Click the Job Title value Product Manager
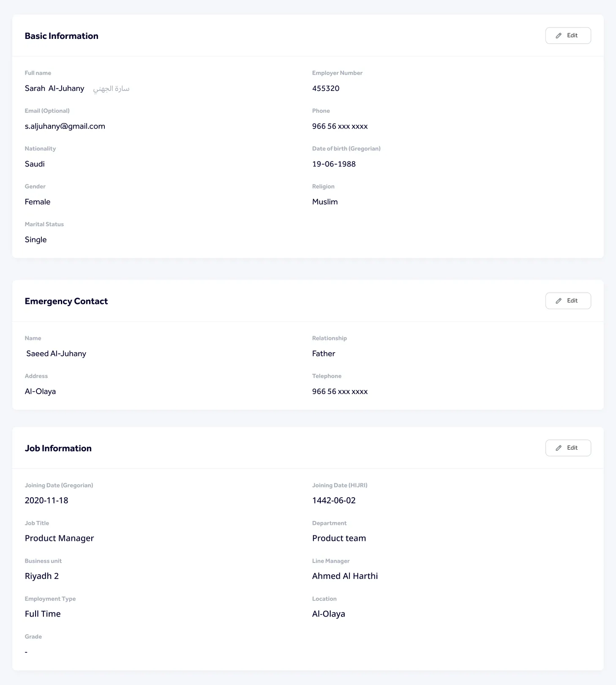This screenshot has width=616, height=685. point(59,538)
